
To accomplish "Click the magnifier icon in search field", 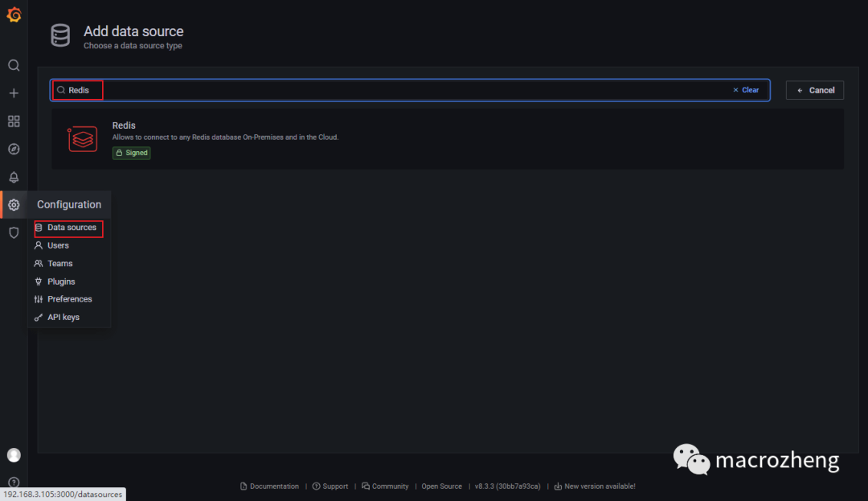I will pyautogui.click(x=61, y=90).
